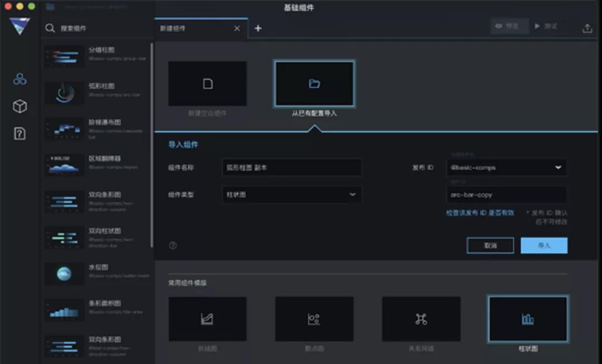
Task: Click the 组件名称 input field
Action: pos(292,167)
